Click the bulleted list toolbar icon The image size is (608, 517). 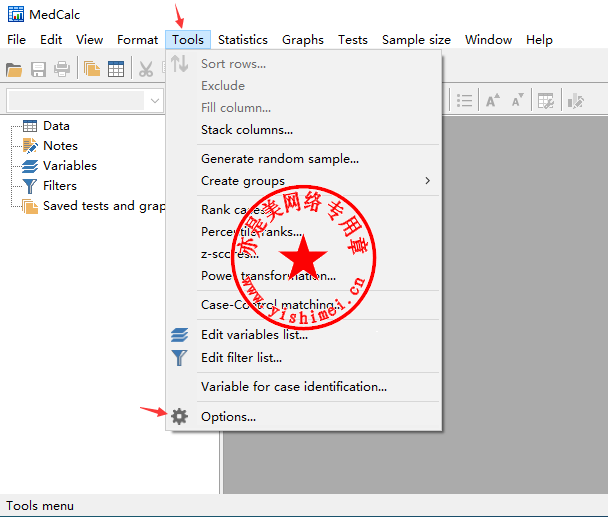464,101
